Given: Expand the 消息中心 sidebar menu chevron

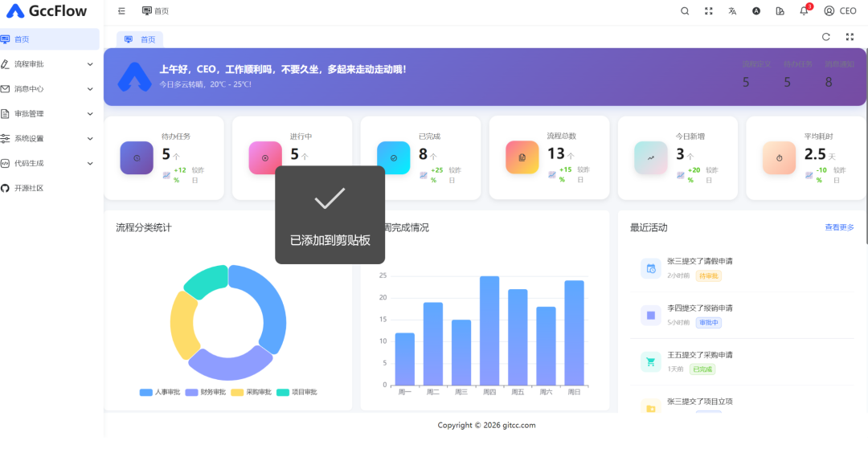Looking at the screenshot, I should [90, 89].
